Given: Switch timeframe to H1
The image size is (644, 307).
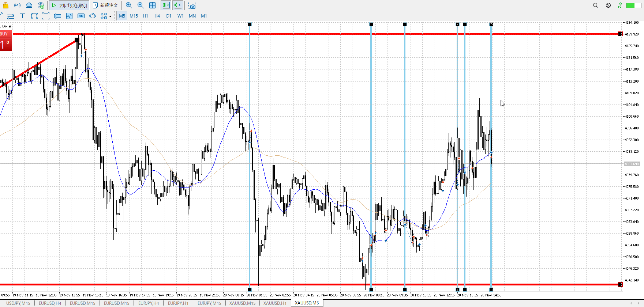Looking at the screenshot, I should [145, 16].
